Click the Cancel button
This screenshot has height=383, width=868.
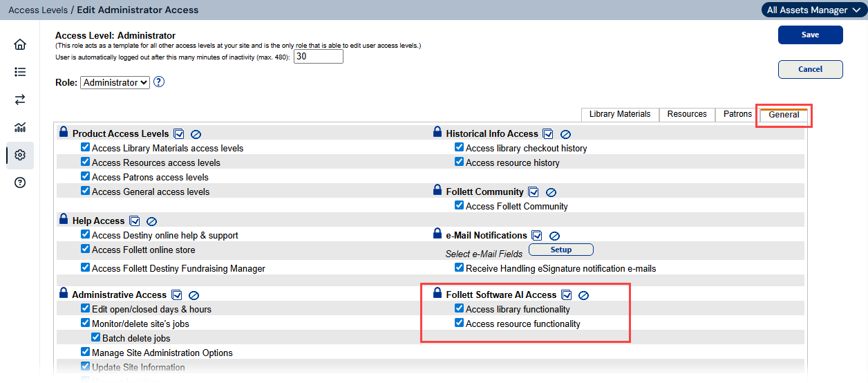point(811,69)
